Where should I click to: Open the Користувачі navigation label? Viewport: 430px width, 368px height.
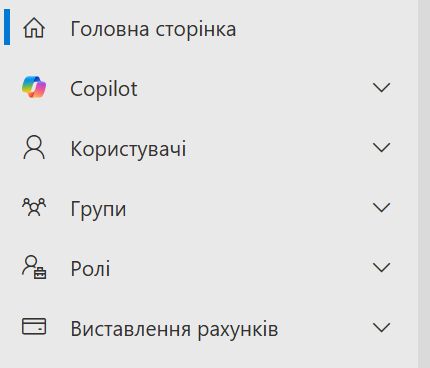[128, 149]
